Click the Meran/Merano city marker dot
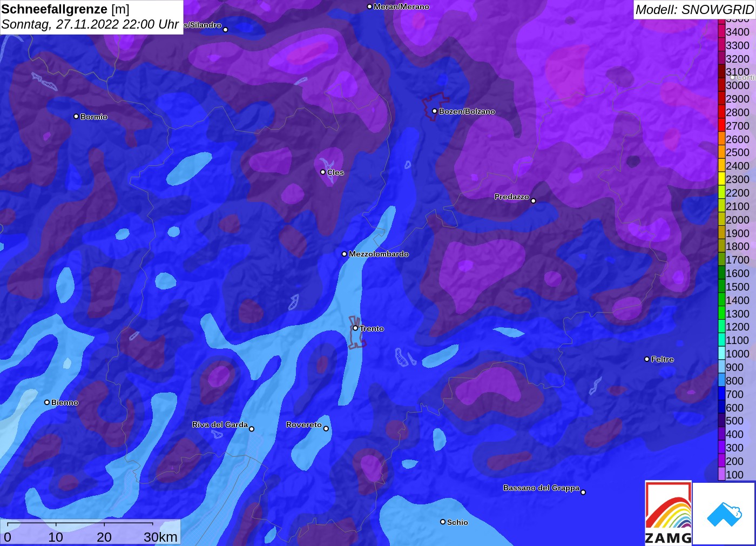The image size is (756, 546). pyautogui.click(x=369, y=6)
